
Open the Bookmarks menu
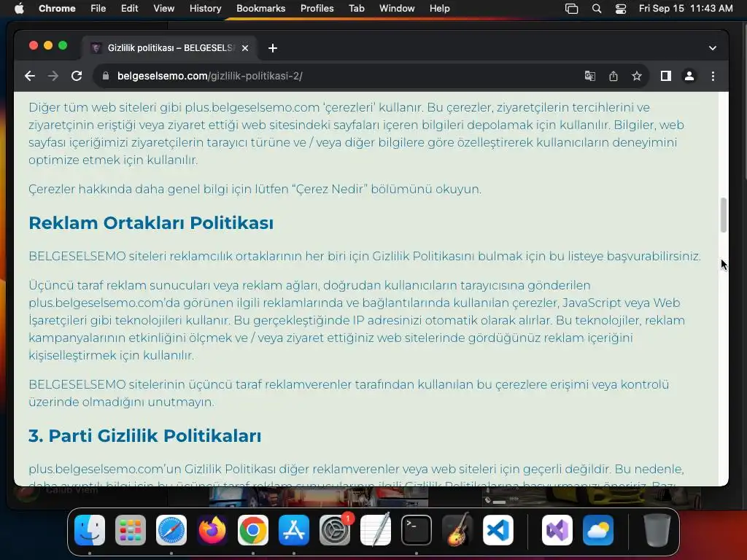260,8
